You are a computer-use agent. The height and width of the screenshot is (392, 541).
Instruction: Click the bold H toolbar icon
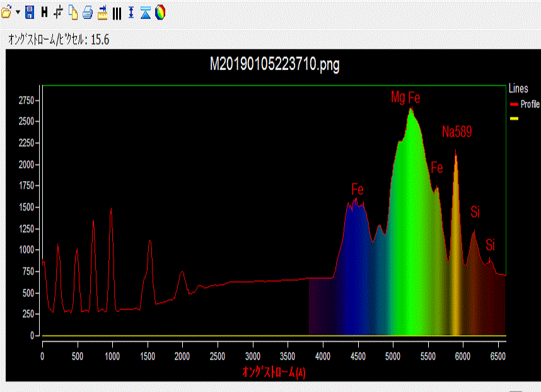(x=44, y=12)
